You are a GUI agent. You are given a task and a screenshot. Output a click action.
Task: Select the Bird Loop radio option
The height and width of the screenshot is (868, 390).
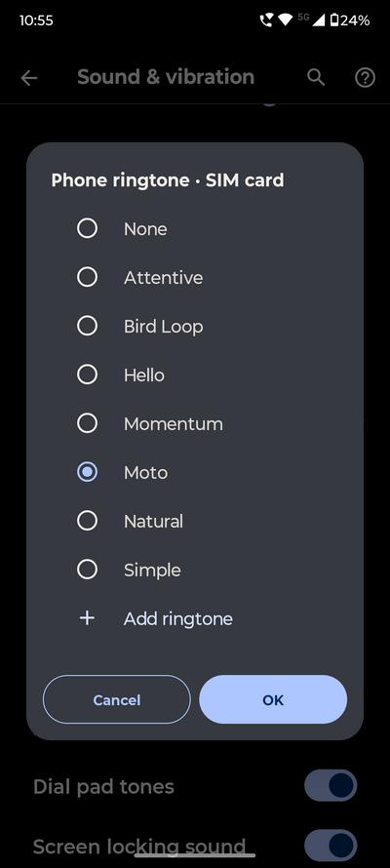(x=87, y=326)
